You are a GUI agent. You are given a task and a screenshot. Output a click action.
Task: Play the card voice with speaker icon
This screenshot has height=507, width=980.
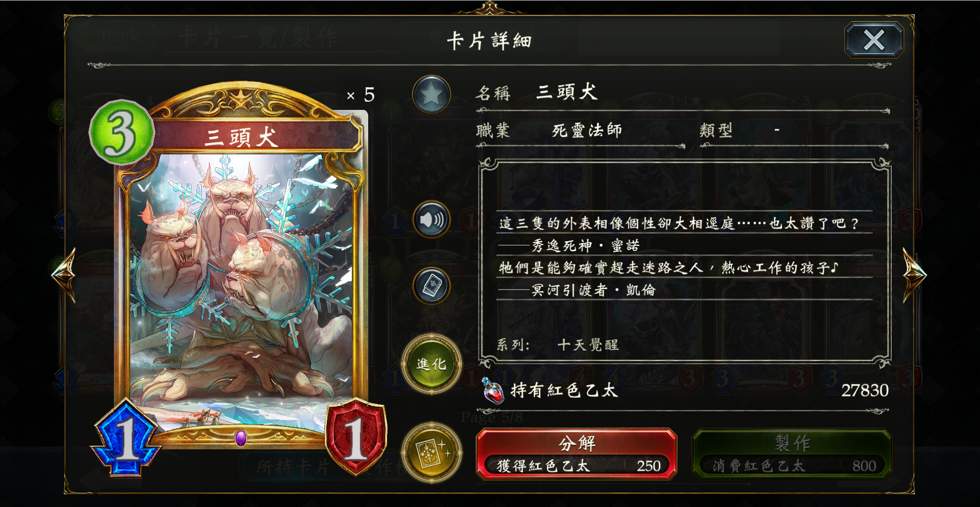click(x=432, y=220)
